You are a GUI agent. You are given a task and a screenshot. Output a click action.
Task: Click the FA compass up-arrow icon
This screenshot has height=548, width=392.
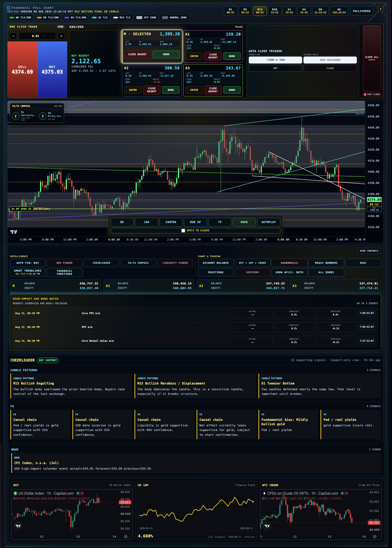43,116
